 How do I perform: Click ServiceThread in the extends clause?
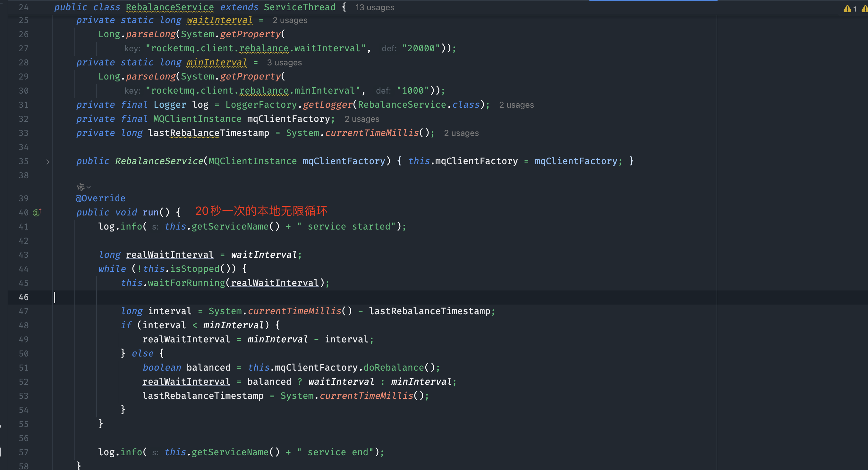coord(300,7)
